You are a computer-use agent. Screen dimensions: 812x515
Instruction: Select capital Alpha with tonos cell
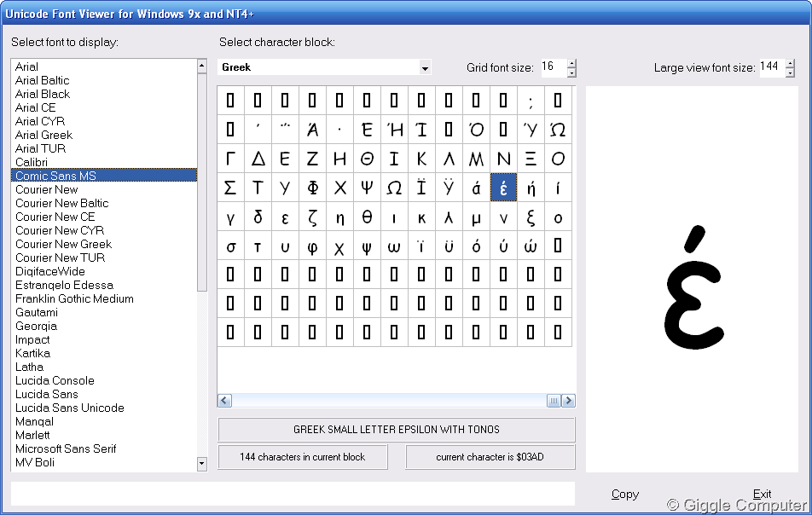pos(312,130)
